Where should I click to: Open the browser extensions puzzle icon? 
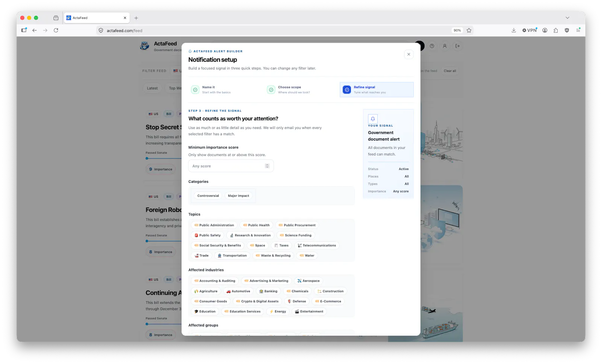tap(556, 30)
